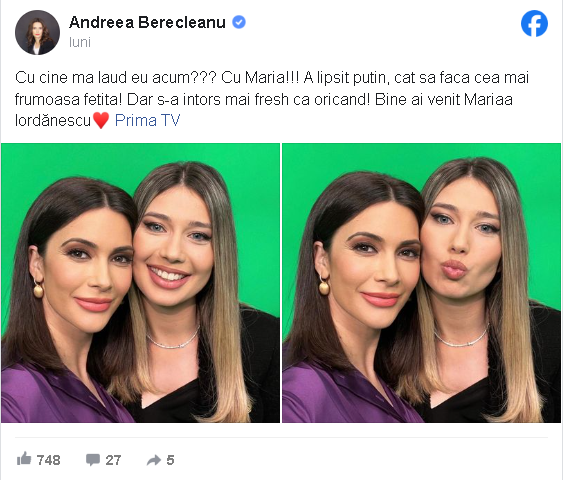View the 748 likes count

48,460
